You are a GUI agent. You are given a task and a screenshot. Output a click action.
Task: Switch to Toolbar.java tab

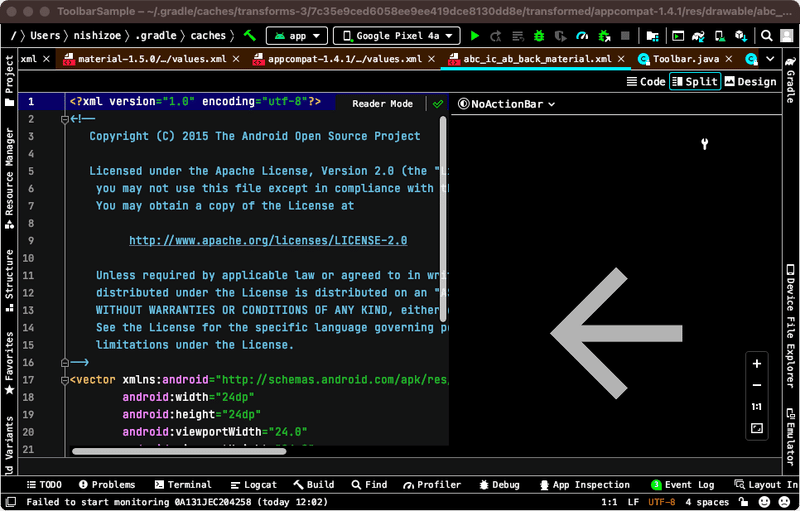[686, 59]
